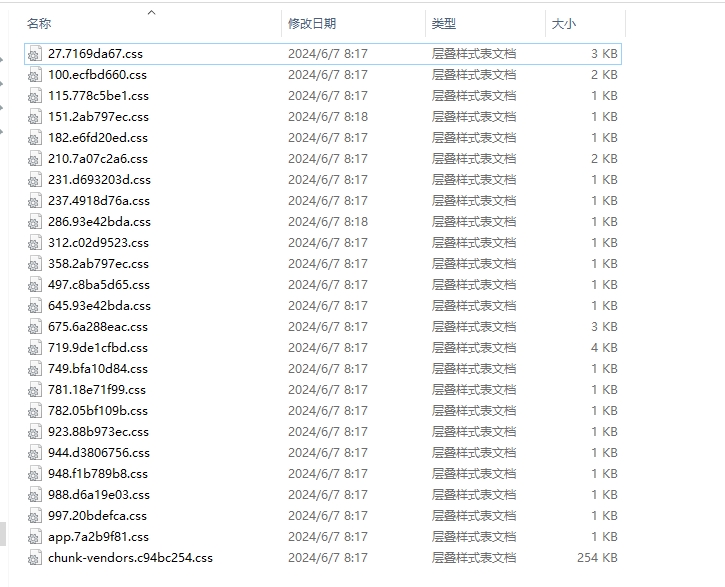This screenshot has width=725, height=587.
Task: Sort files by the 大小 column header
Action: [564, 24]
